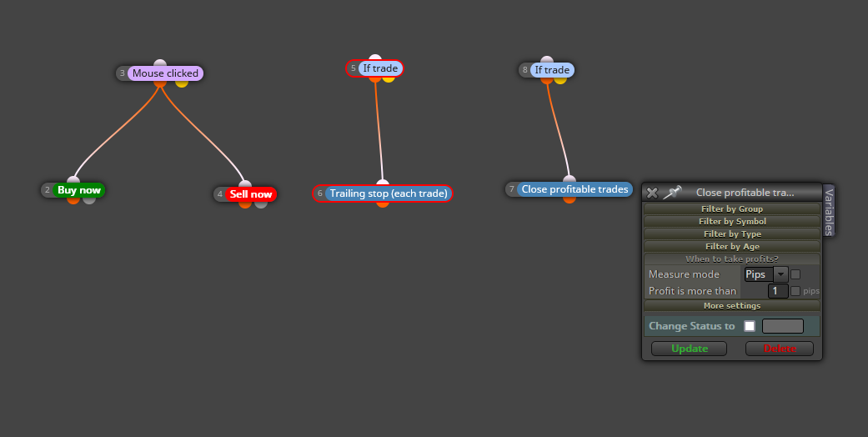
Task: Click the red Delete button
Action: tap(780, 349)
